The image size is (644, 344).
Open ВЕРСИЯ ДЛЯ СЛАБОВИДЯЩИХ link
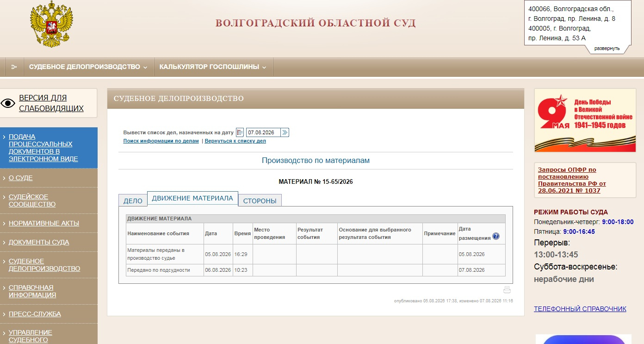point(51,103)
